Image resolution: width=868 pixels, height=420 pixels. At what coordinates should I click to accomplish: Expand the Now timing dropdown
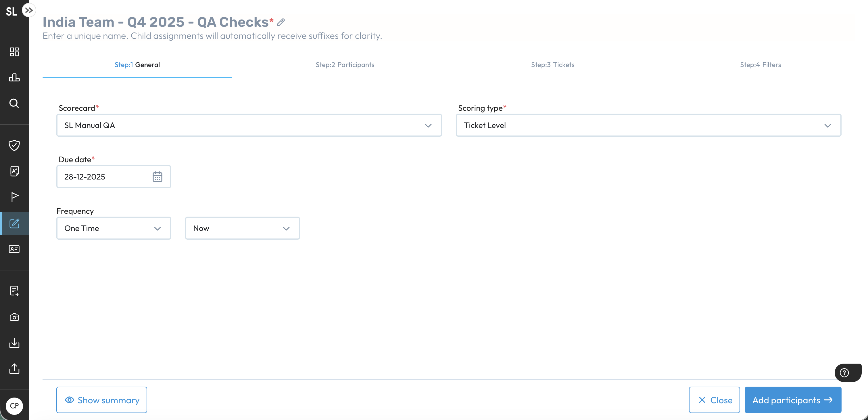(x=242, y=228)
